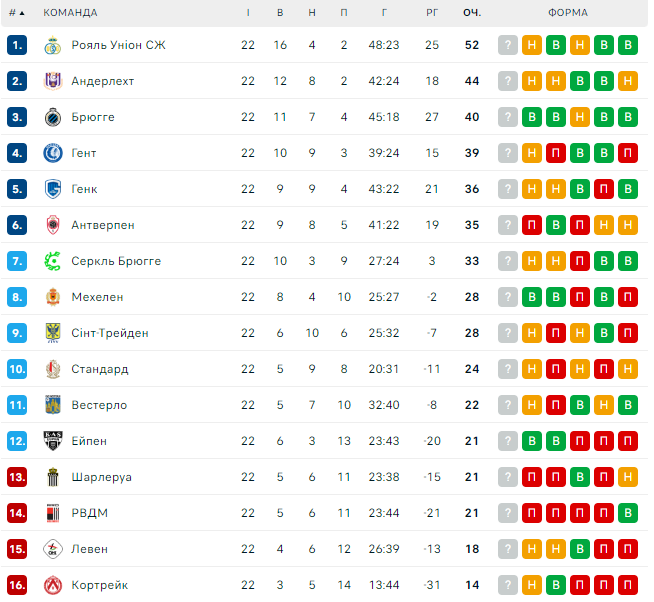Viewport: 654px width, 602px height.
Task: Click gray question mark in Андерлехт form
Action: 508,81
